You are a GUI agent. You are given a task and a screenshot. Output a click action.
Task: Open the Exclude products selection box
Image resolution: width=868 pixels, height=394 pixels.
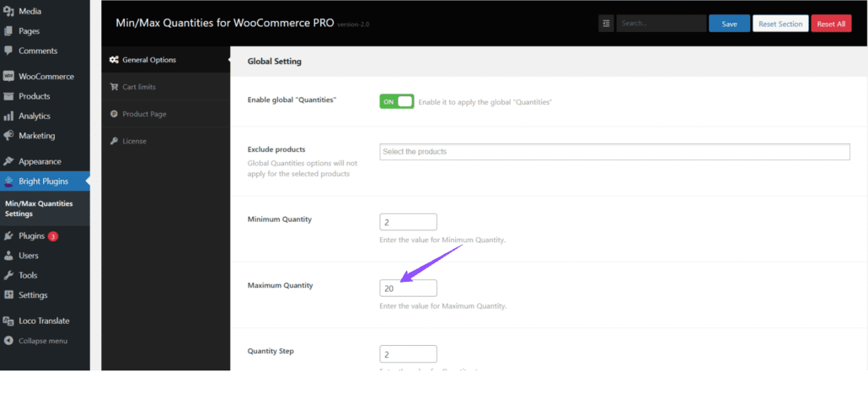click(614, 152)
